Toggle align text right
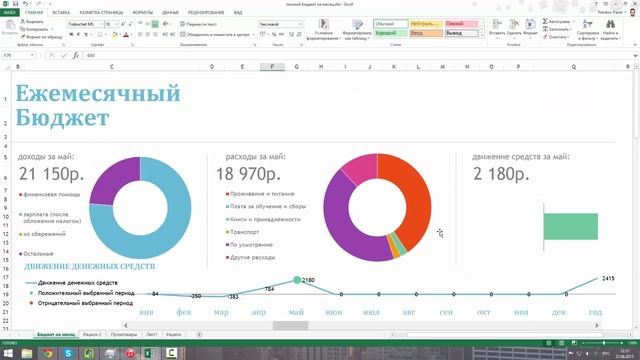The width and height of the screenshot is (640, 360). 155,35
